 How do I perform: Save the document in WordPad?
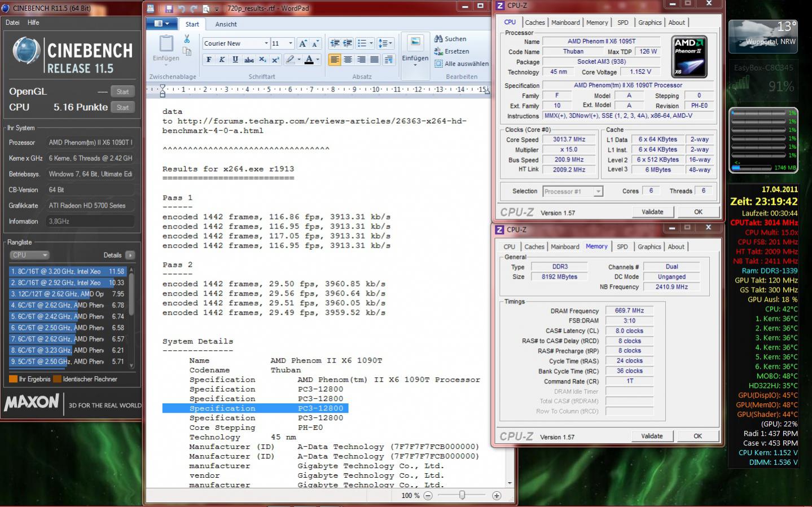pyautogui.click(x=169, y=8)
